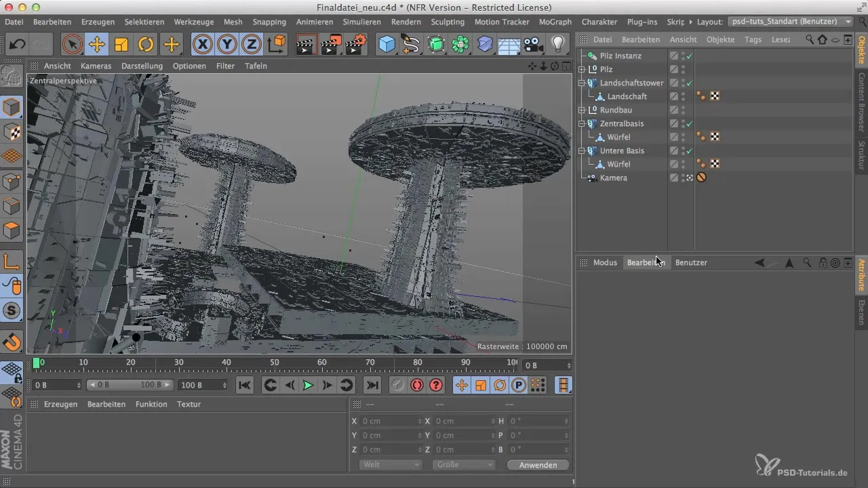Open the spline pen tool icon
The width and height of the screenshot is (868, 488).
[x=411, y=45]
